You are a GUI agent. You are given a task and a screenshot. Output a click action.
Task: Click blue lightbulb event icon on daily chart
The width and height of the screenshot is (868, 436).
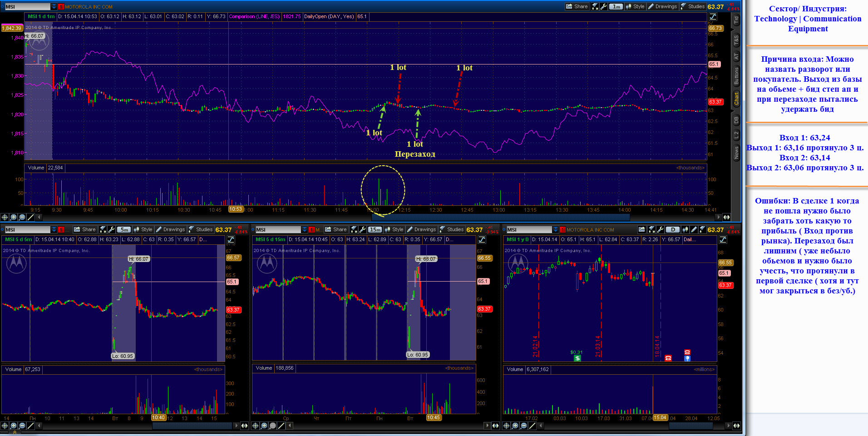(x=687, y=358)
